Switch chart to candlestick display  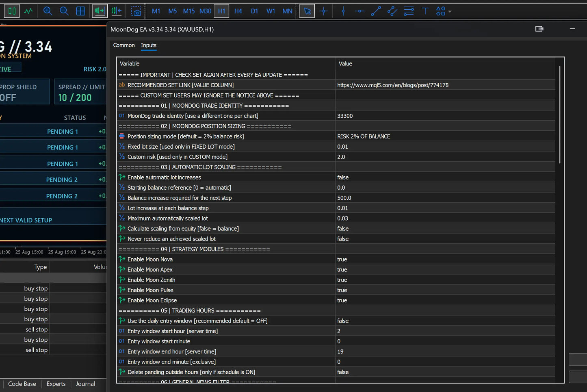pos(12,11)
